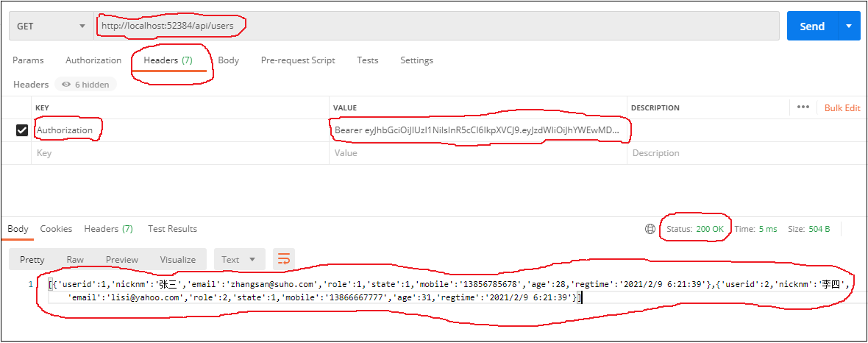This screenshot has height=343, width=868.
Task: Select the Preview view button
Action: coord(122,259)
